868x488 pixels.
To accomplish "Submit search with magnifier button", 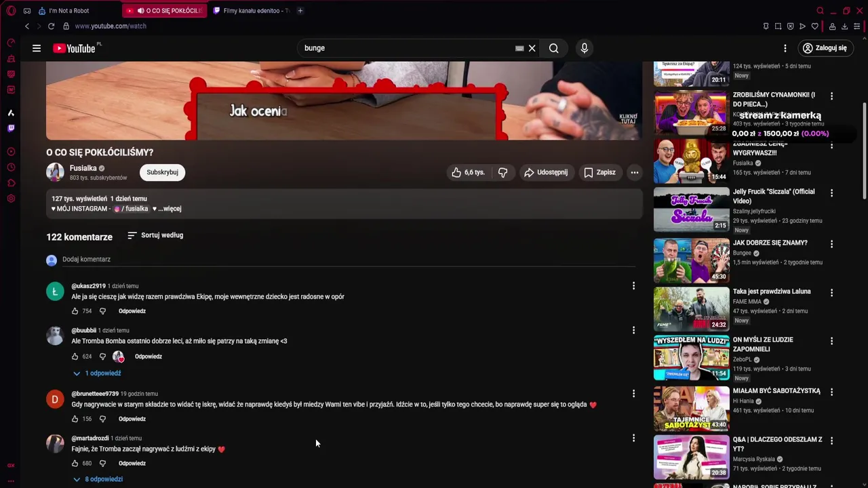I will pyautogui.click(x=554, y=48).
